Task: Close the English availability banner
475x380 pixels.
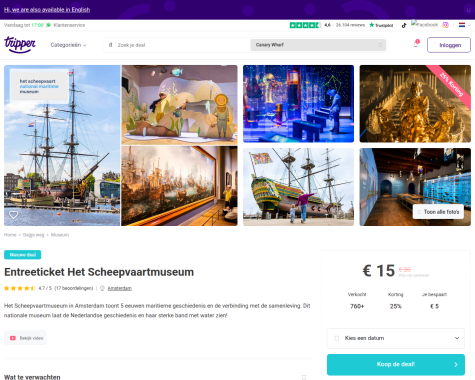Action: tap(469, 10)
